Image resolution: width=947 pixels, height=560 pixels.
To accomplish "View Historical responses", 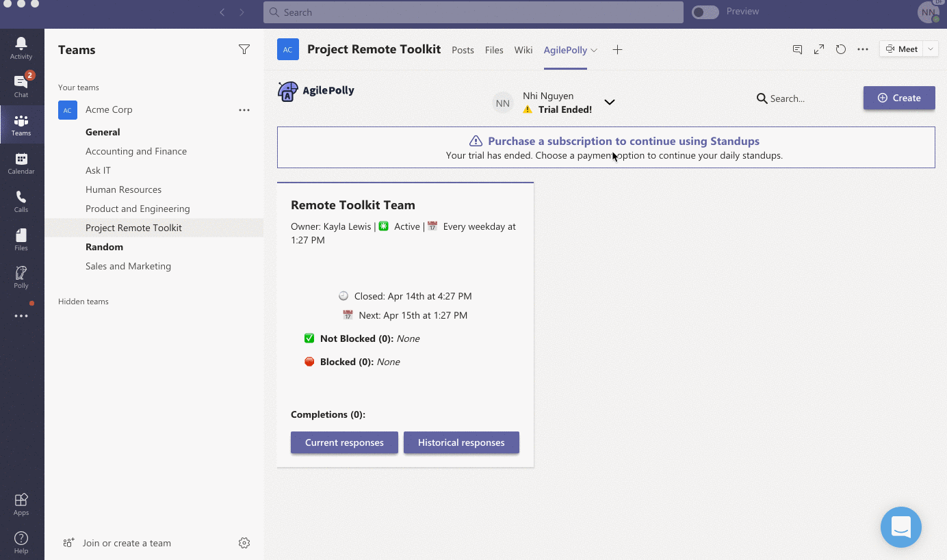I will coord(461,442).
